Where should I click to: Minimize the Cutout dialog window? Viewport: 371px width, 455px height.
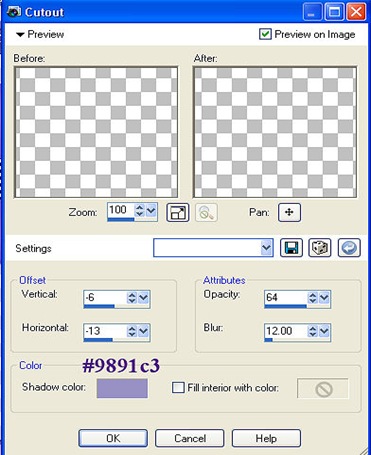313,12
